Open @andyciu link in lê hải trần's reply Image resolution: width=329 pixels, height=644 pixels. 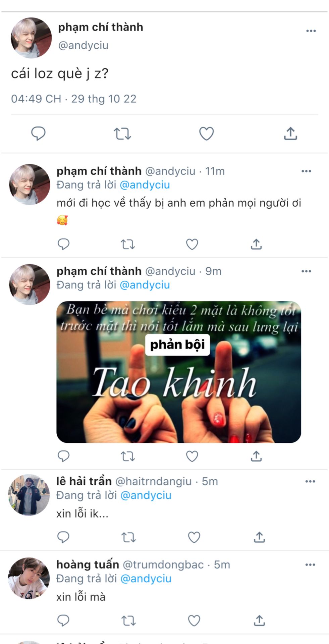click(x=146, y=495)
